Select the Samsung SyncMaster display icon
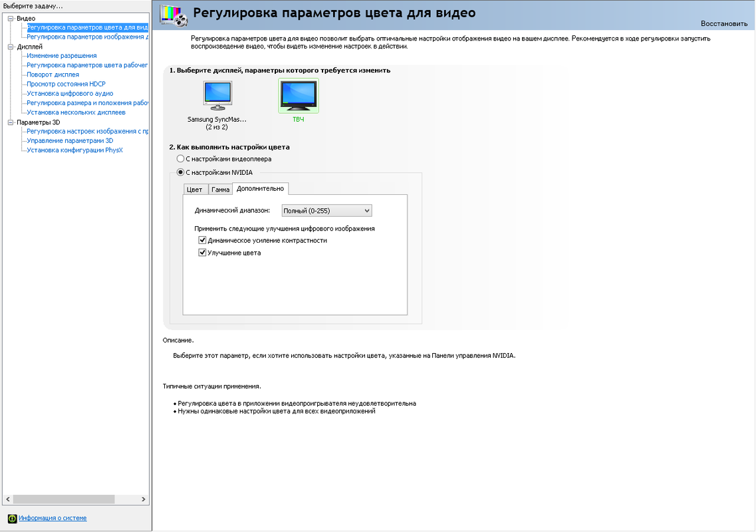Image resolution: width=756 pixels, height=532 pixels. 217,96
